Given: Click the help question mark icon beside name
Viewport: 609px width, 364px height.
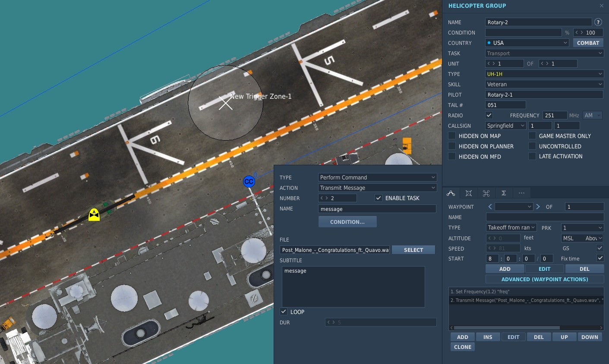Looking at the screenshot, I should point(598,22).
